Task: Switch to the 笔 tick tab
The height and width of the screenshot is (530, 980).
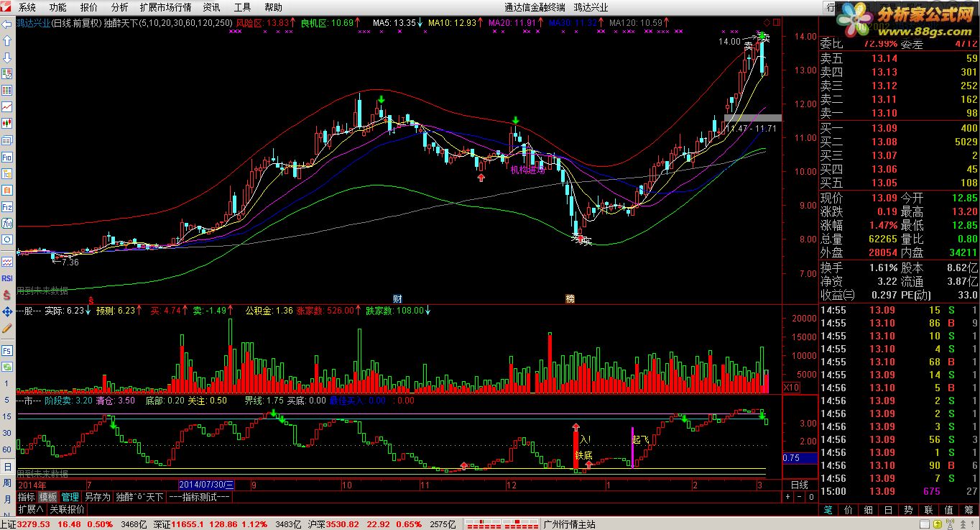Action: (x=828, y=510)
